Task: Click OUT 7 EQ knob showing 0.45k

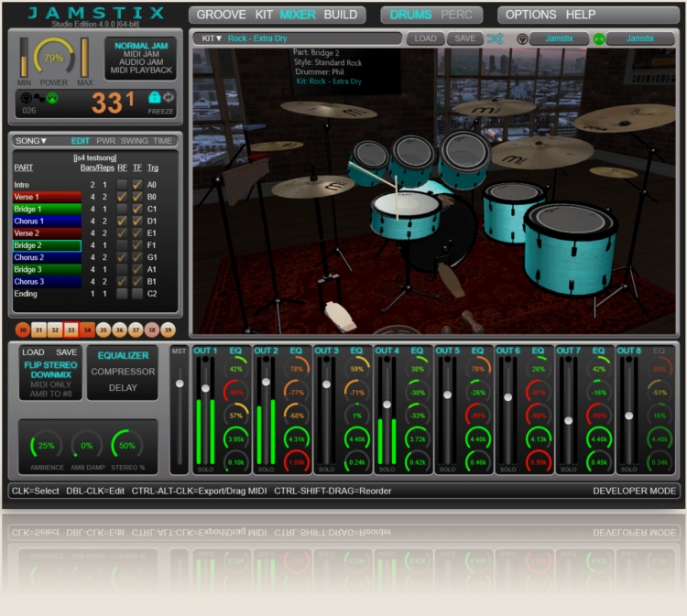Action: pos(599,462)
